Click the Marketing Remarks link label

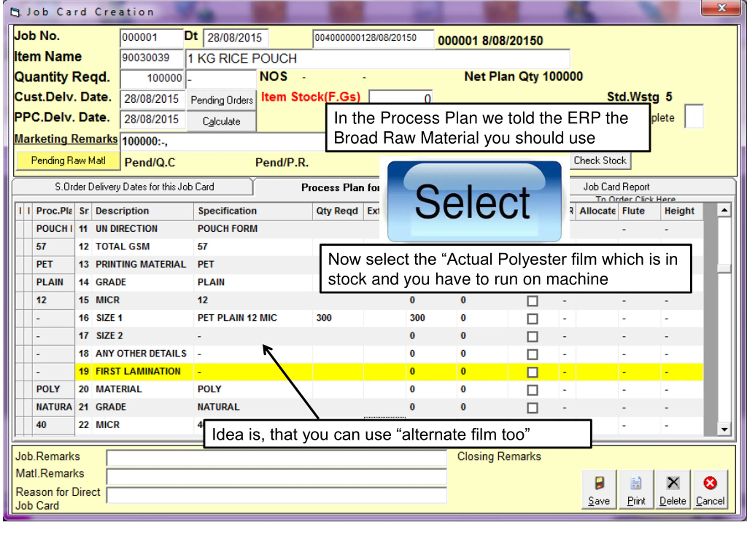pos(66,139)
